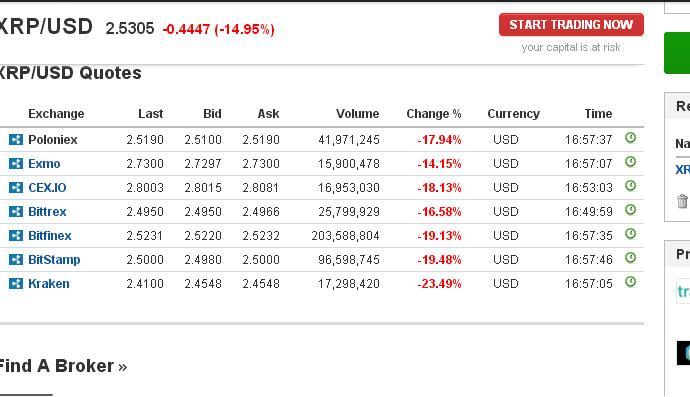690x397 pixels.
Task: Open the Kraken exchange link
Action: pos(49,284)
